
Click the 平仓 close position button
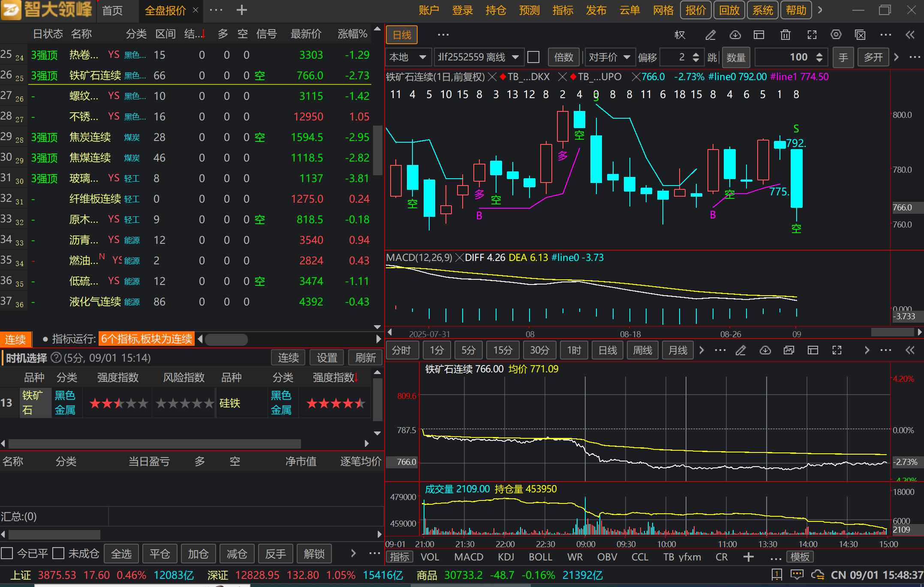[160, 554]
